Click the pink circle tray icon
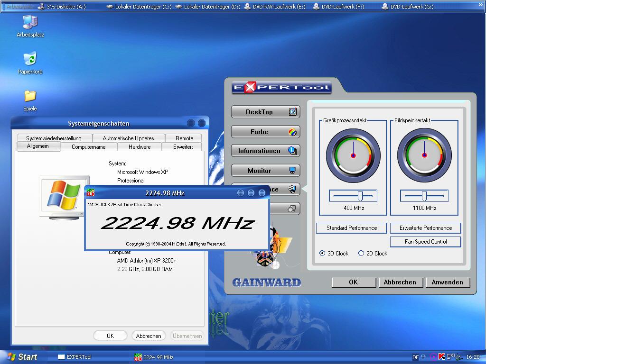Image resolution: width=635 pixels, height=364 pixels. 433,357
